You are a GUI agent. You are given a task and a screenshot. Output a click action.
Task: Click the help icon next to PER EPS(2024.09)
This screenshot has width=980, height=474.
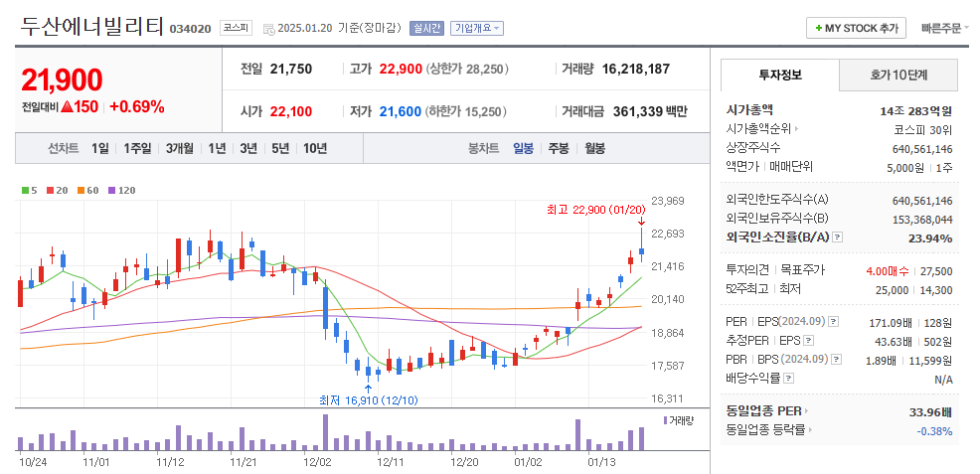pos(833,322)
